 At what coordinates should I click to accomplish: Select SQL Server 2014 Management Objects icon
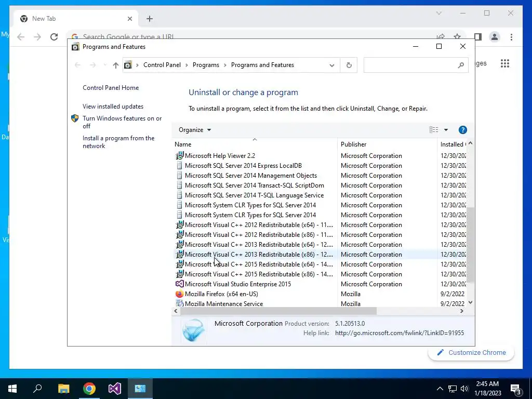[179, 176]
